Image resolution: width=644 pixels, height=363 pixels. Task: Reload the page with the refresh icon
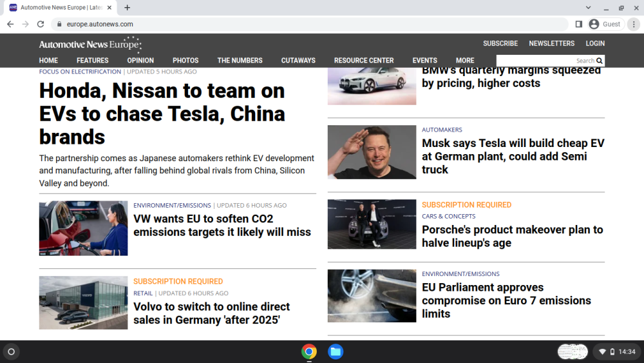coord(40,25)
